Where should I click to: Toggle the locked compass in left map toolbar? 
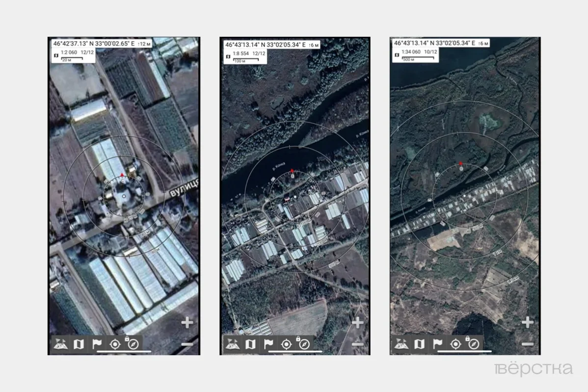(x=133, y=343)
